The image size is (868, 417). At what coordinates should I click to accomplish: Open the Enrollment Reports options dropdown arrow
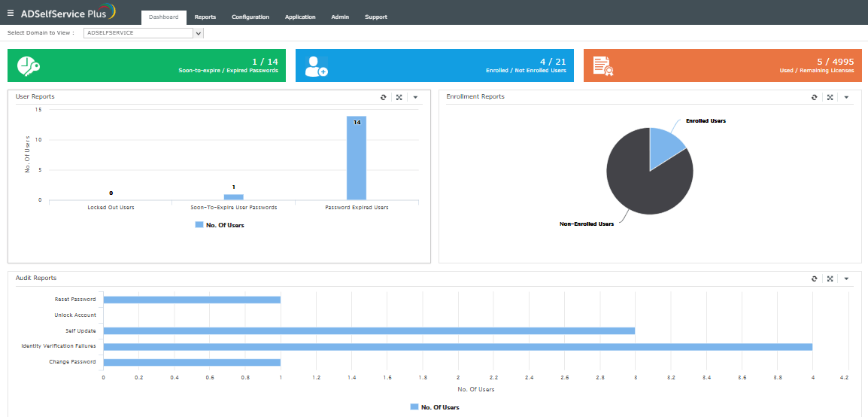click(x=846, y=97)
